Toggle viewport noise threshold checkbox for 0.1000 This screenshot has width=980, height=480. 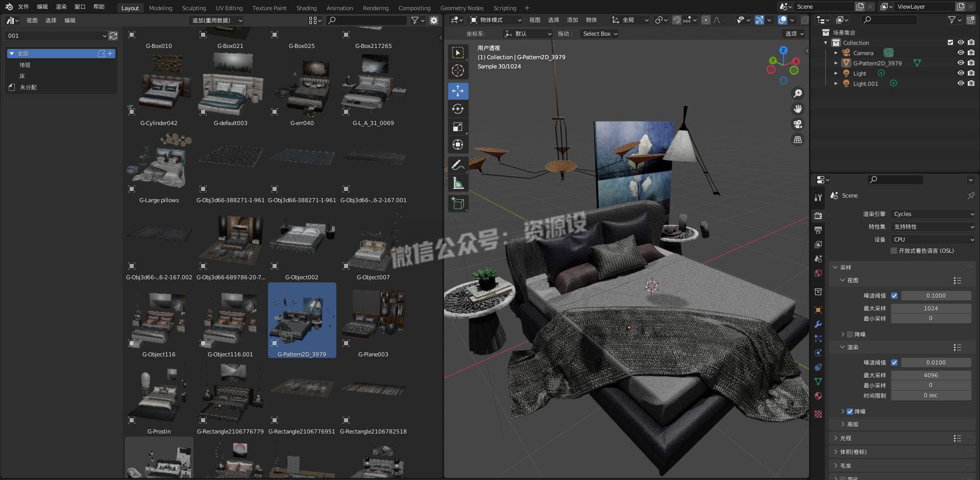(894, 296)
